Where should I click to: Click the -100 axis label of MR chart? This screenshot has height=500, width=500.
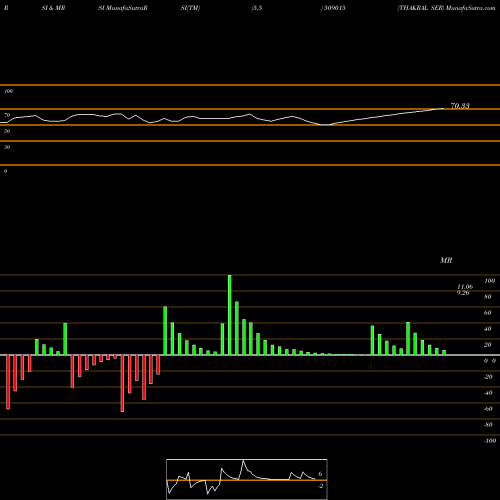pos(490,441)
